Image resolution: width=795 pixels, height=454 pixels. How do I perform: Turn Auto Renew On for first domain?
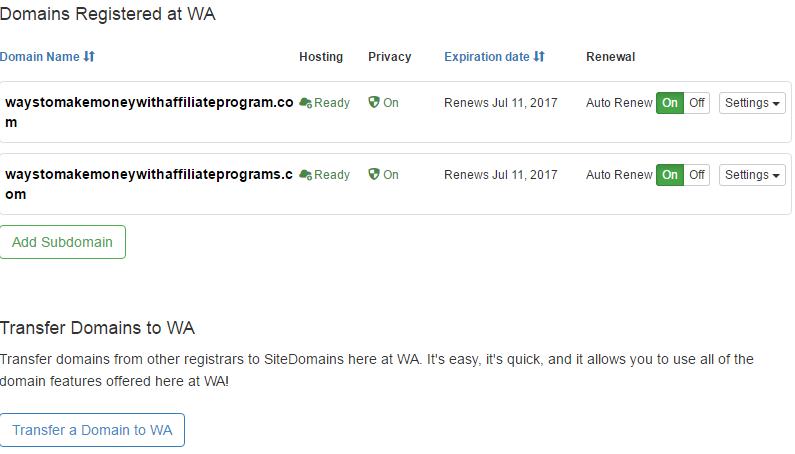pyautogui.click(x=670, y=103)
